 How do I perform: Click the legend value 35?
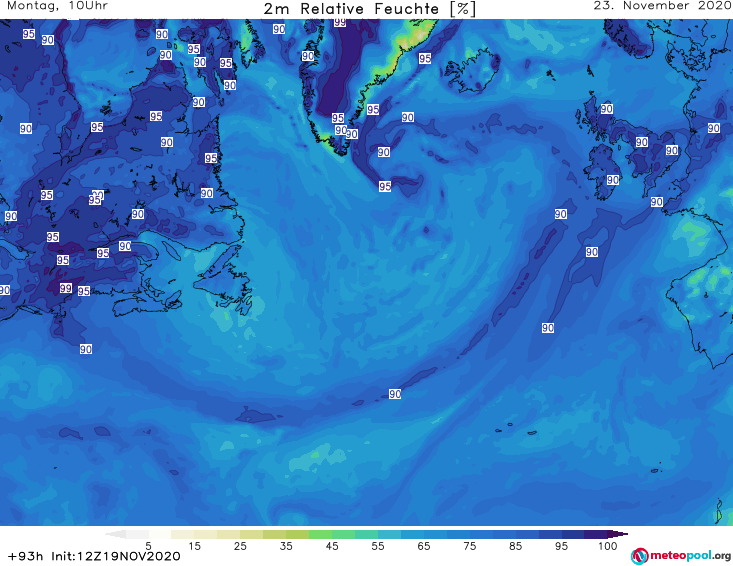286,546
